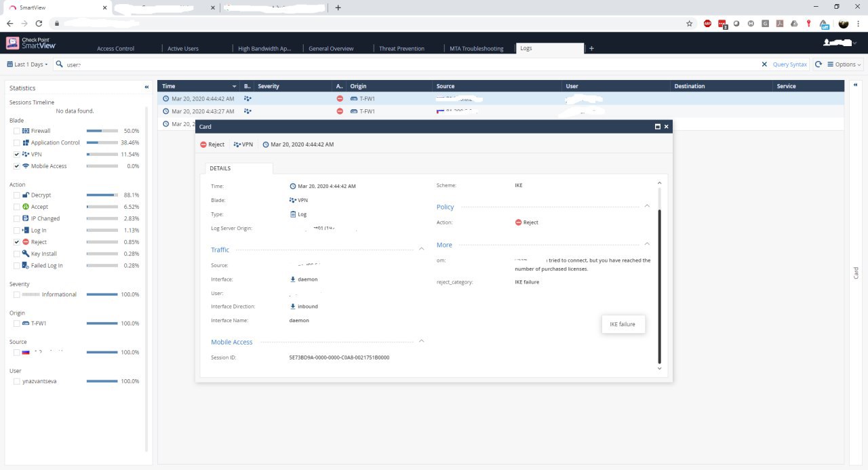The width and height of the screenshot is (868, 470).
Task: Click the Origin column header
Action: (x=389, y=86)
